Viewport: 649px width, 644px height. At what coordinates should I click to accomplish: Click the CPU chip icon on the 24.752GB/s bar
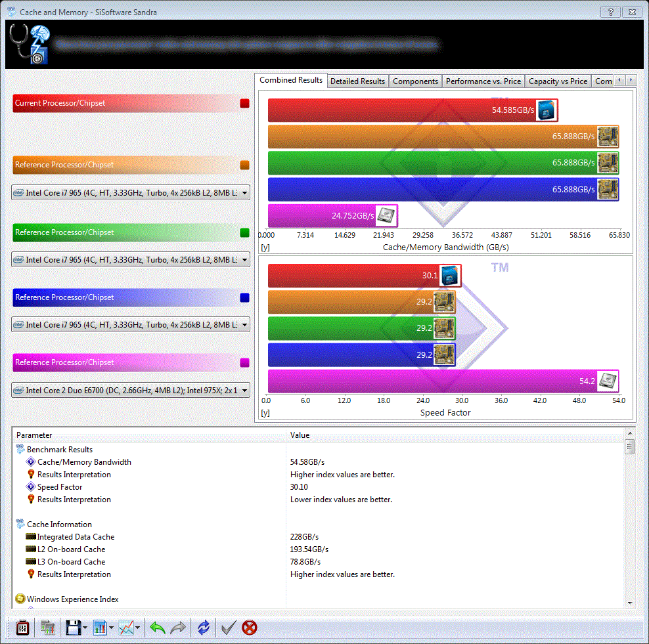[x=386, y=215]
